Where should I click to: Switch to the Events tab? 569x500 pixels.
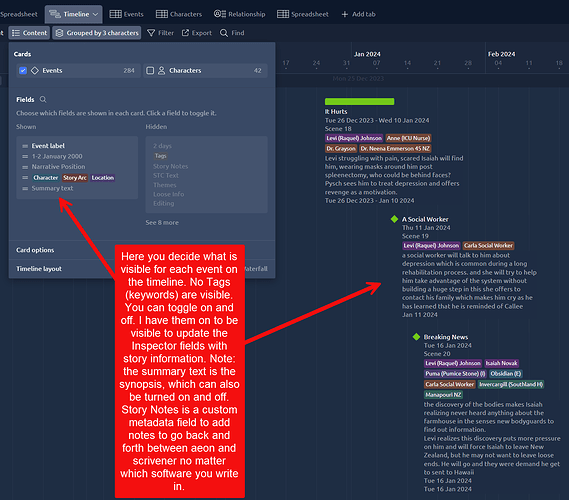pyautogui.click(x=126, y=14)
